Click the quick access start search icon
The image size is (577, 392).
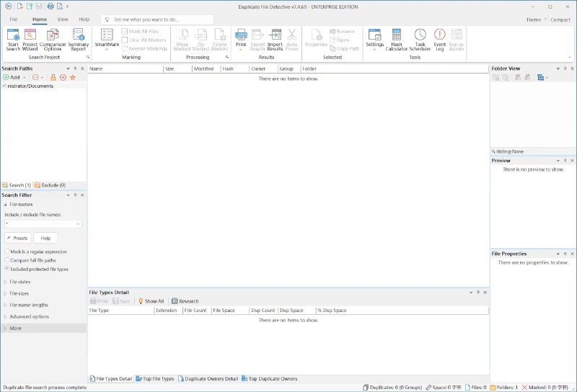coord(8,6)
